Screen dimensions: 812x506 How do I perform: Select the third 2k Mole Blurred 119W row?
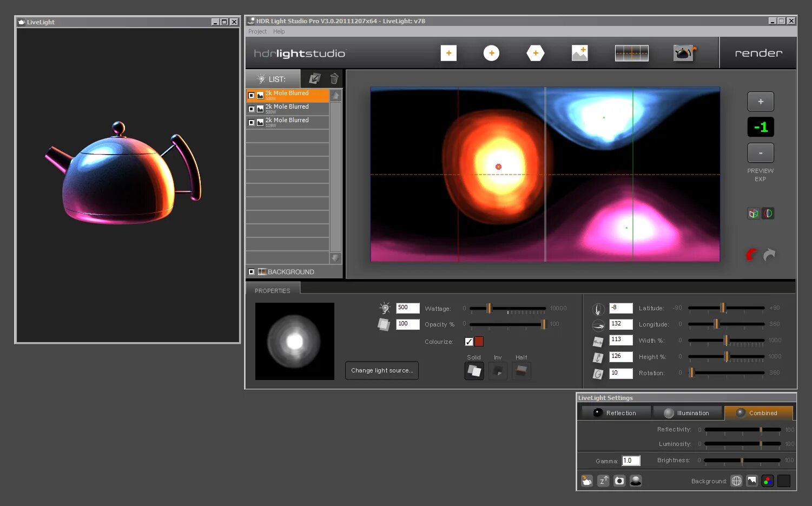point(288,123)
